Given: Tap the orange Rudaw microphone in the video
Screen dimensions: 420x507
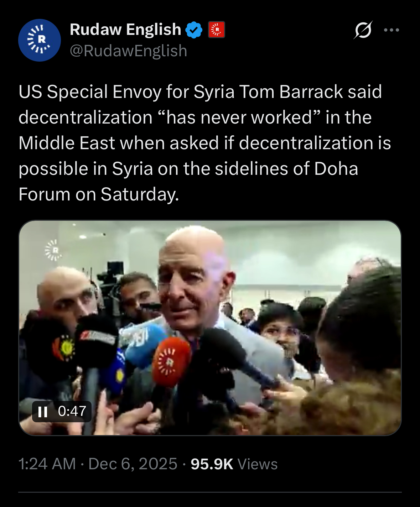Looking at the screenshot, I should pos(170,362).
